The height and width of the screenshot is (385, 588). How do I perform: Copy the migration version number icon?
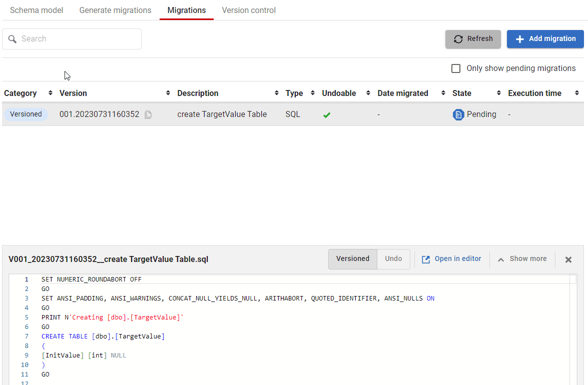tap(148, 114)
